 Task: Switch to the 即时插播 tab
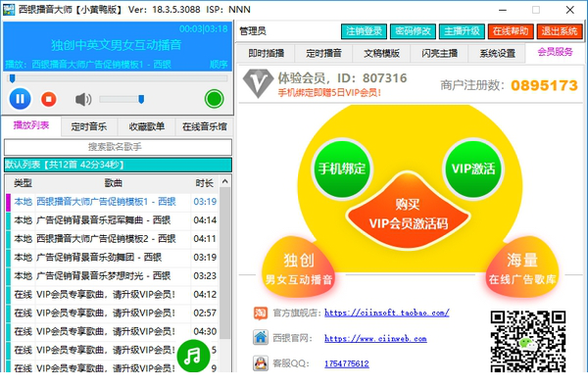[x=267, y=53]
